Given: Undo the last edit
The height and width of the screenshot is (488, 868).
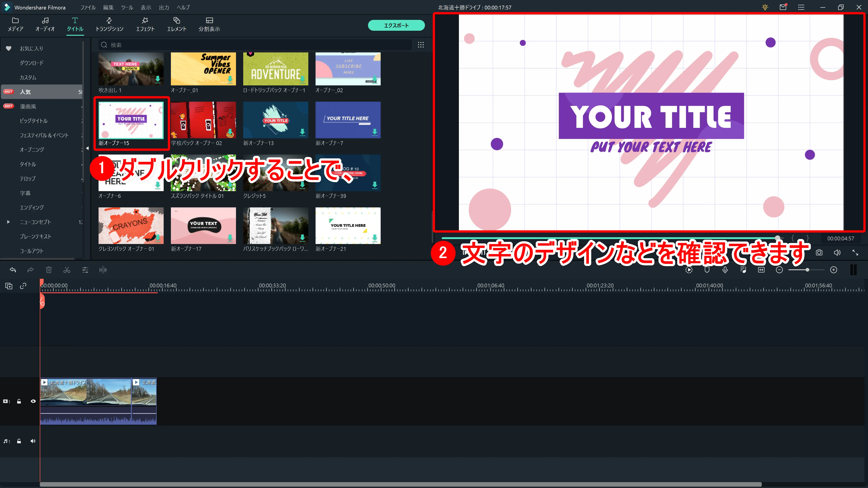Looking at the screenshot, I should click(x=13, y=270).
